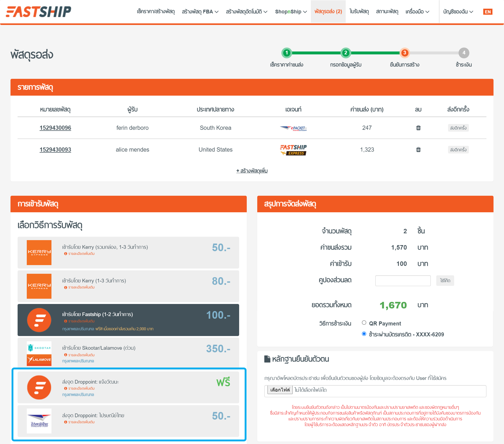This screenshot has height=444, width=504.
Task: Select the Kerry Express pickup option logo
Action: pyautogui.click(x=39, y=252)
